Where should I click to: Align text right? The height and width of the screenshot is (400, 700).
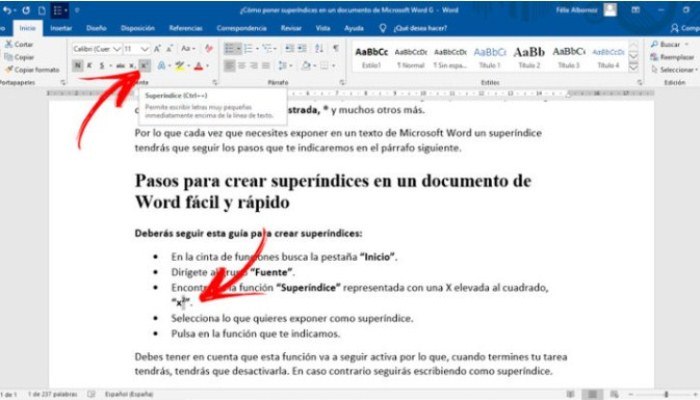(254, 66)
